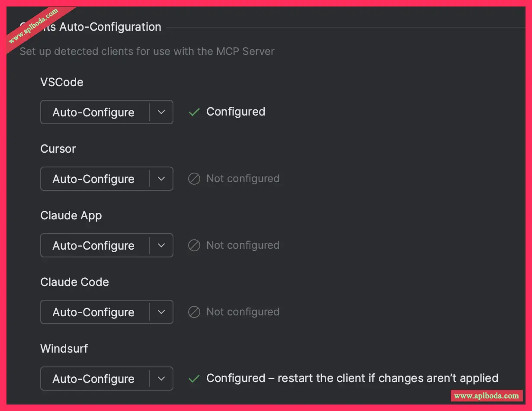Open the VSCode Auto-Configure dropdown arrow
Viewport: 532px width, 411px height.
pyautogui.click(x=161, y=112)
